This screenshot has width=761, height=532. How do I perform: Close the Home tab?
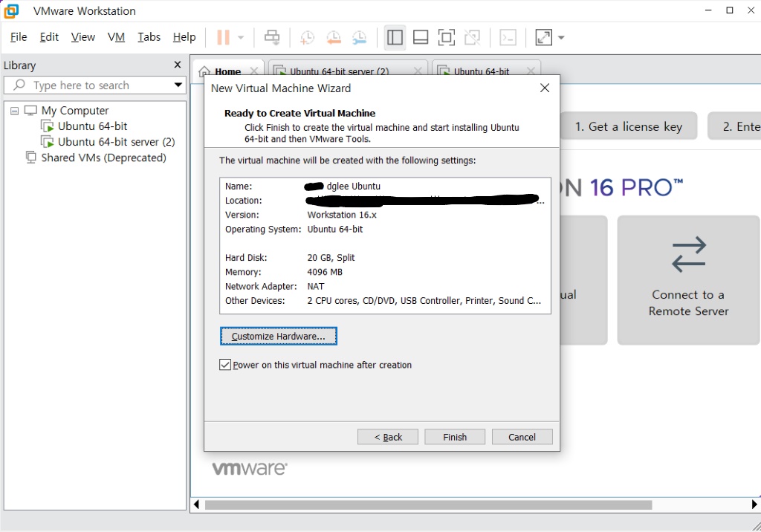[x=254, y=71]
